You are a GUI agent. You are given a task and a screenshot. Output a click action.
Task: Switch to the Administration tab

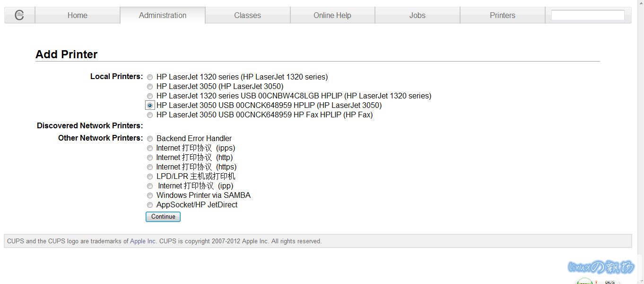coord(163,15)
